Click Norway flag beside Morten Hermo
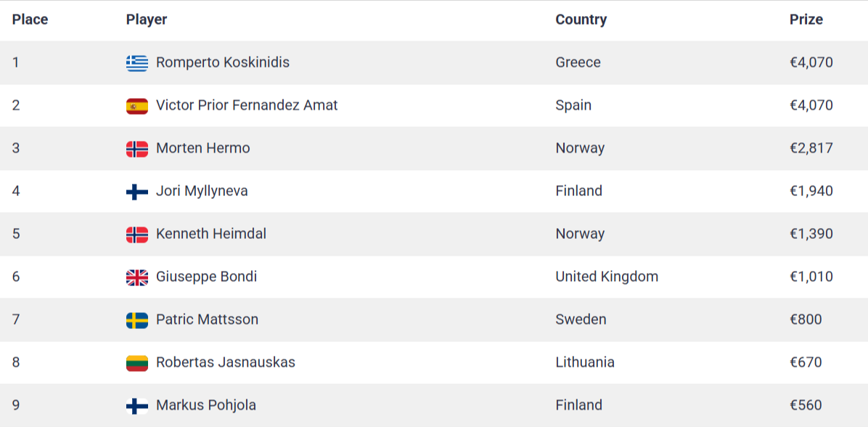The image size is (868, 427). pyautogui.click(x=136, y=149)
